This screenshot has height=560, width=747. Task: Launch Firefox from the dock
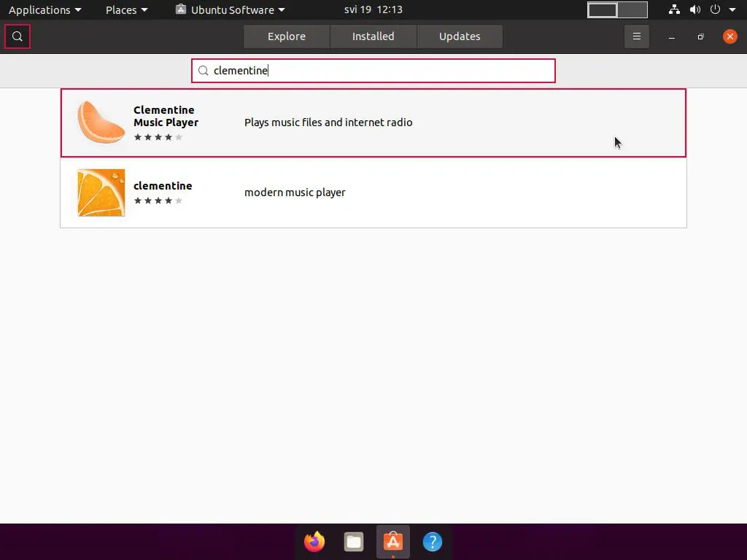(x=314, y=542)
